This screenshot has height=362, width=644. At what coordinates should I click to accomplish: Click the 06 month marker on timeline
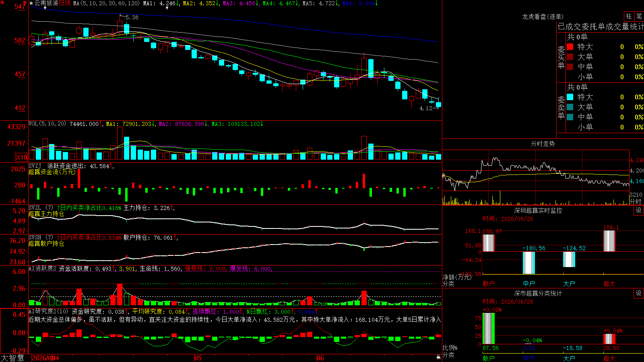(320, 358)
